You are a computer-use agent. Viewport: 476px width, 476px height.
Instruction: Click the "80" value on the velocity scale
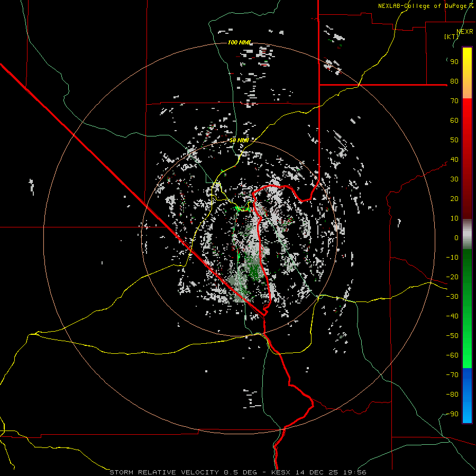[x=454, y=81]
